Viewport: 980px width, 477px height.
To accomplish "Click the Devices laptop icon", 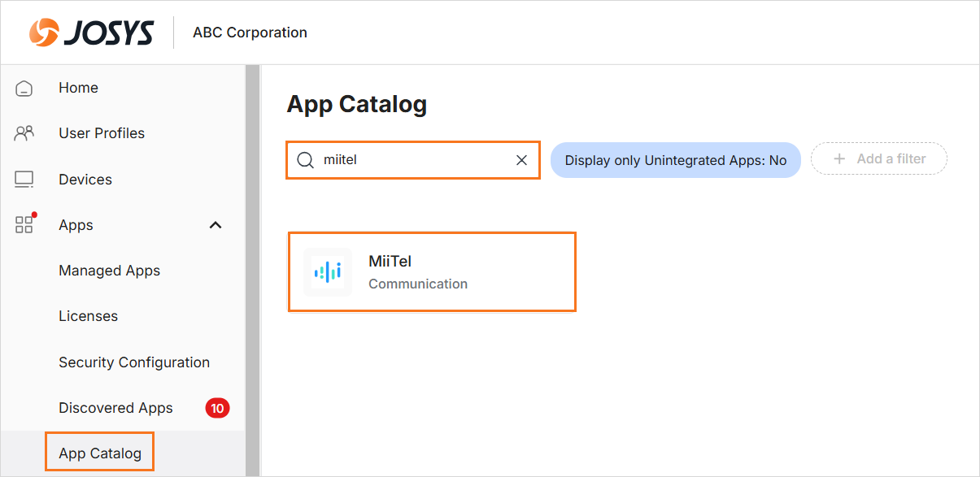I will pos(24,180).
